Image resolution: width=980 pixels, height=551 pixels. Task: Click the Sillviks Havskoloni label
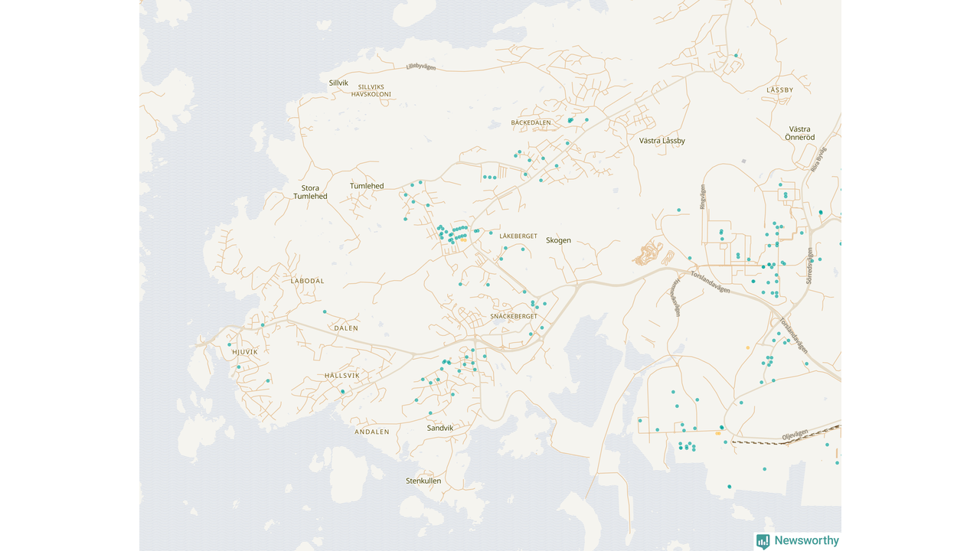(371, 90)
